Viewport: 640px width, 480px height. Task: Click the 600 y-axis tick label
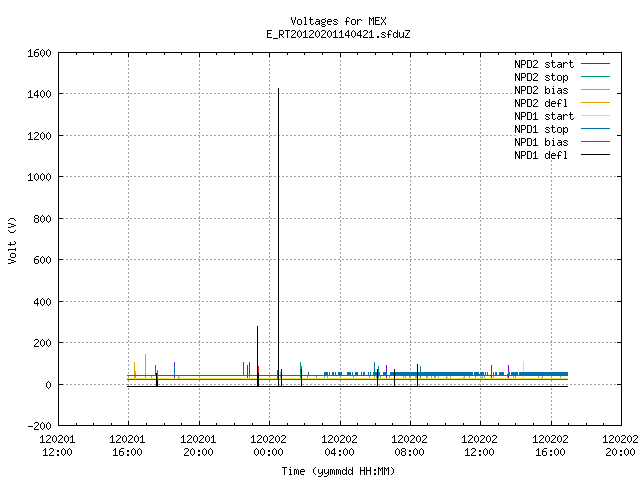42,260
